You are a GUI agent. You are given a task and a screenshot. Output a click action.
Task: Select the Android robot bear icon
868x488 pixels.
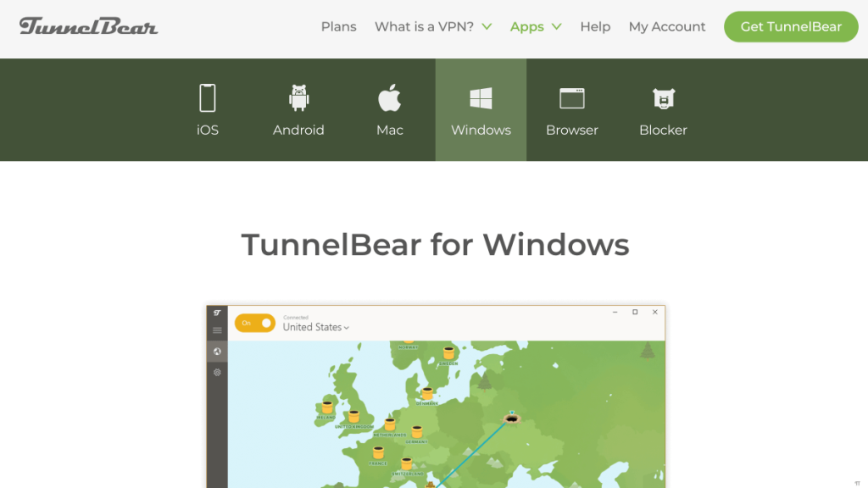pos(298,98)
